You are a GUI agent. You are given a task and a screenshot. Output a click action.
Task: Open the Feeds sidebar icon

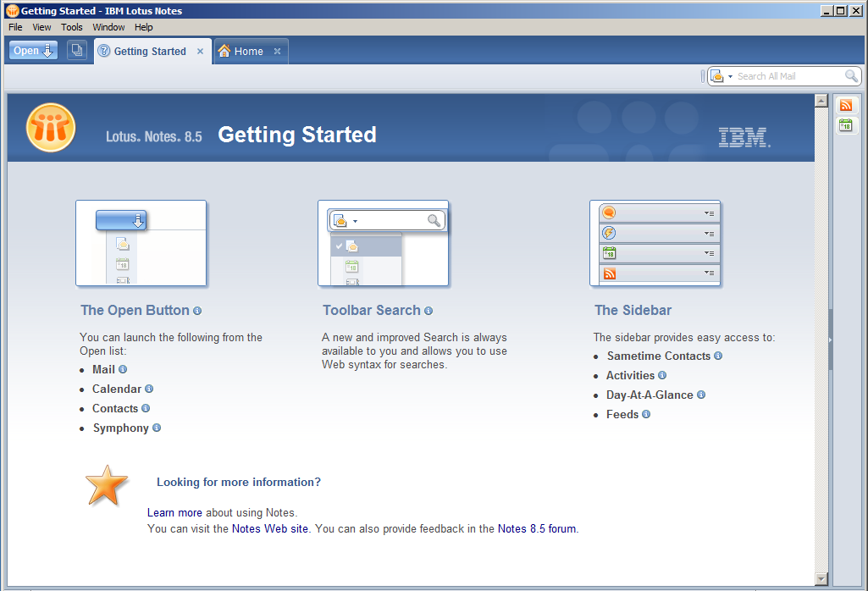tap(846, 105)
